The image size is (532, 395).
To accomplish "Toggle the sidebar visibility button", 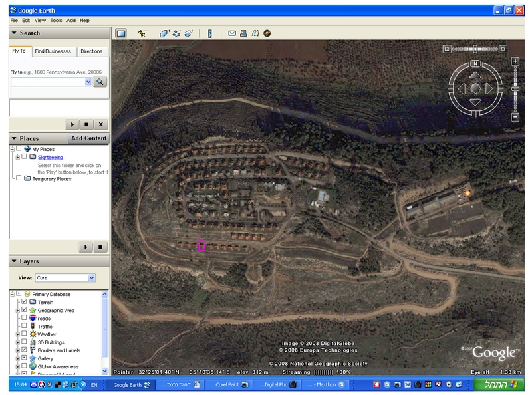I will pyautogui.click(x=121, y=33).
